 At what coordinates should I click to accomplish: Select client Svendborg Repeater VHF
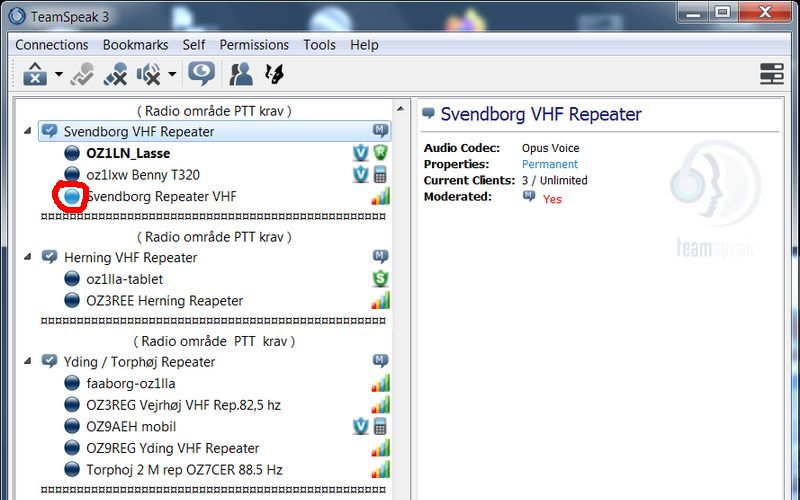[x=161, y=196]
